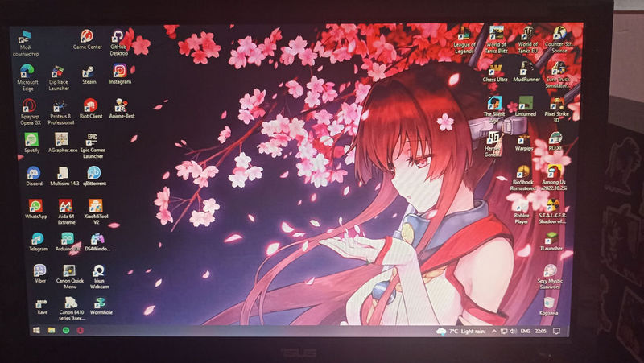Click the network status tray icon
Image resolution: width=644 pixels, height=363 pixels.
point(504,331)
